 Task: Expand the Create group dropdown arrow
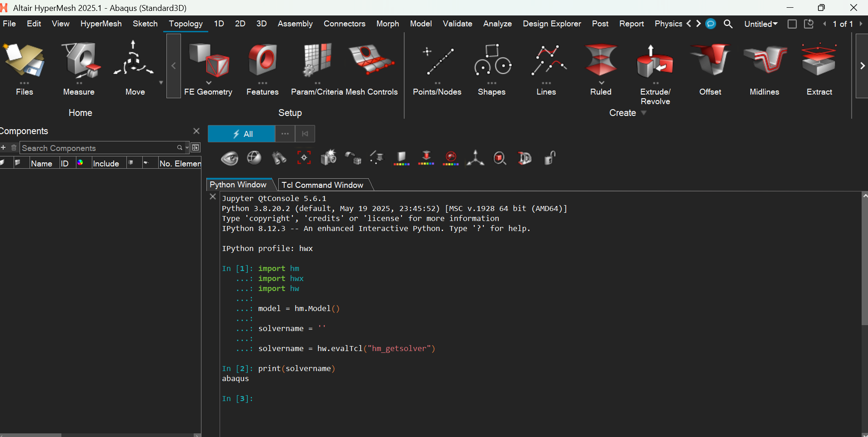coord(643,113)
